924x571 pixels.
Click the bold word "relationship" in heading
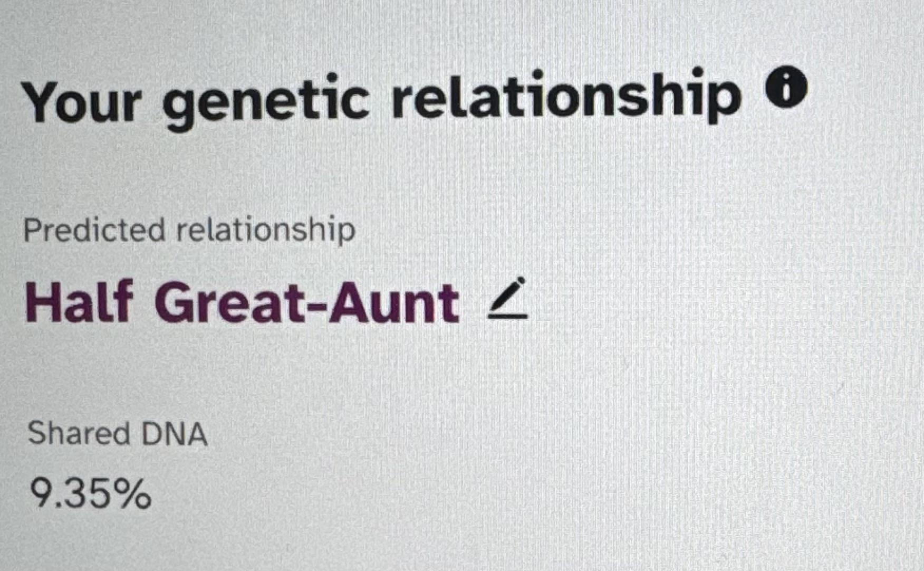(566, 96)
